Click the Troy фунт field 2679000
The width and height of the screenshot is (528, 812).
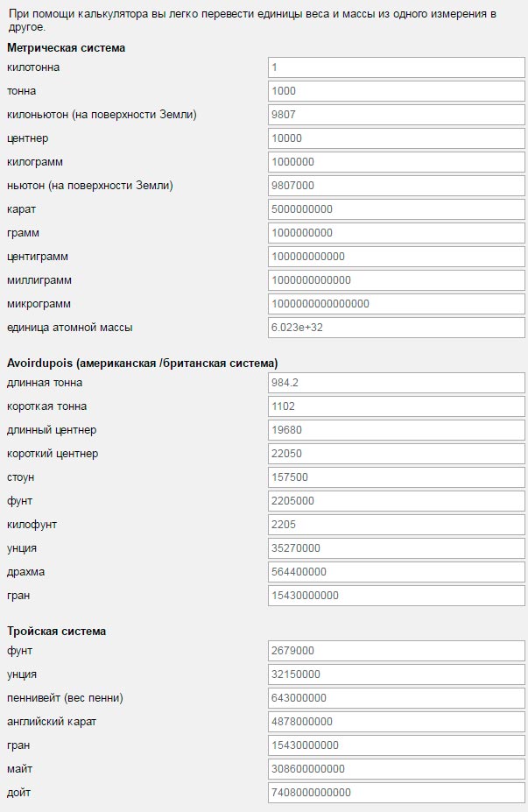[x=397, y=651]
